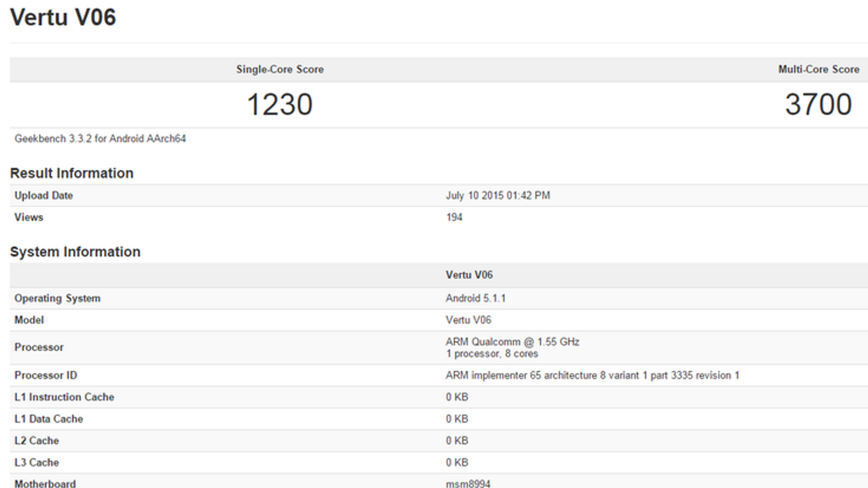The image size is (868, 488).
Task: Click the Processor ID value text
Action: coord(592,375)
